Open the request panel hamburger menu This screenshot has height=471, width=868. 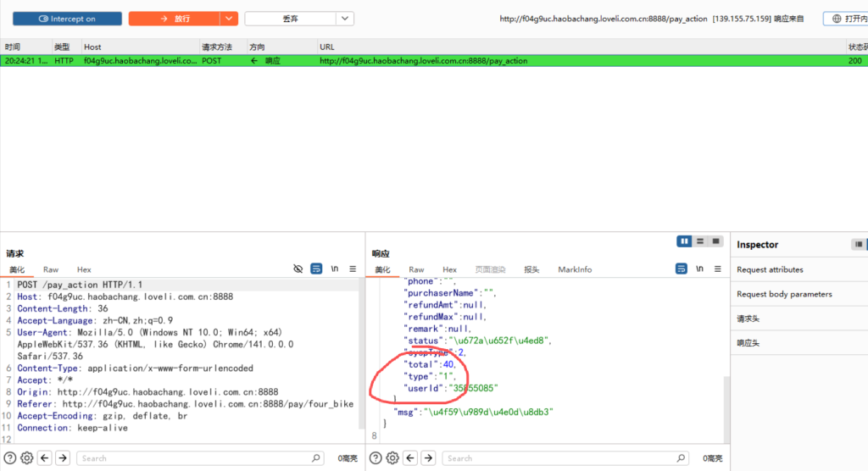pos(353,269)
